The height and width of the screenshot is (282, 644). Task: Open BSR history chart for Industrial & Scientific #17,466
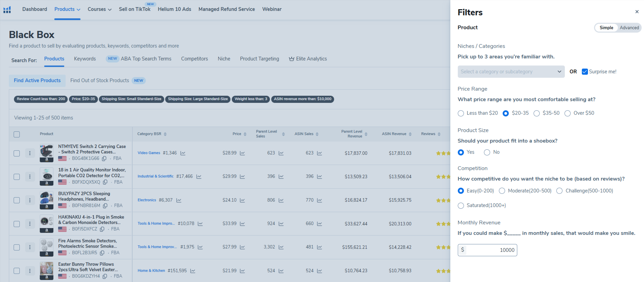tap(199, 176)
